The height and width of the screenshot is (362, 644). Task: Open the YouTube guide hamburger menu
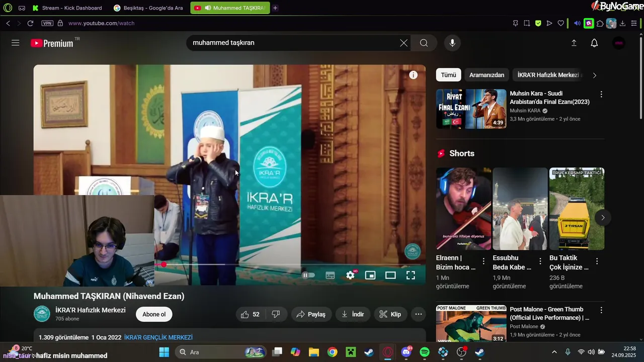pos(16,43)
